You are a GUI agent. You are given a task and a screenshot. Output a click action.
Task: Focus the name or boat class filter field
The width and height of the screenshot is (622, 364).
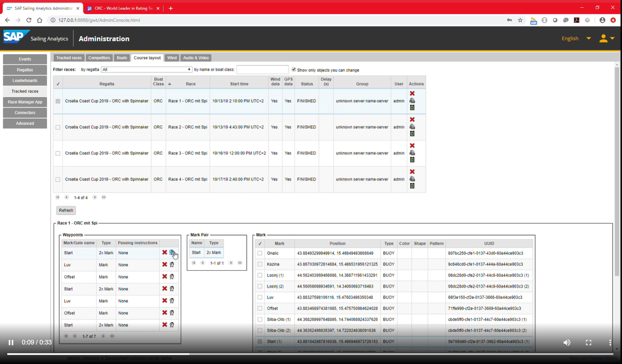coord(262,70)
